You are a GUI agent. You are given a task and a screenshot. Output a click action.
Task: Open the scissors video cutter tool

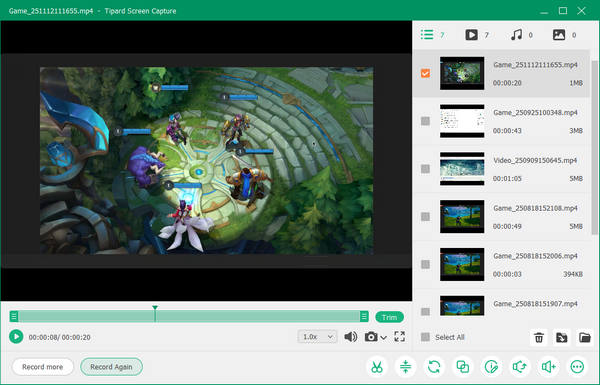(377, 367)
